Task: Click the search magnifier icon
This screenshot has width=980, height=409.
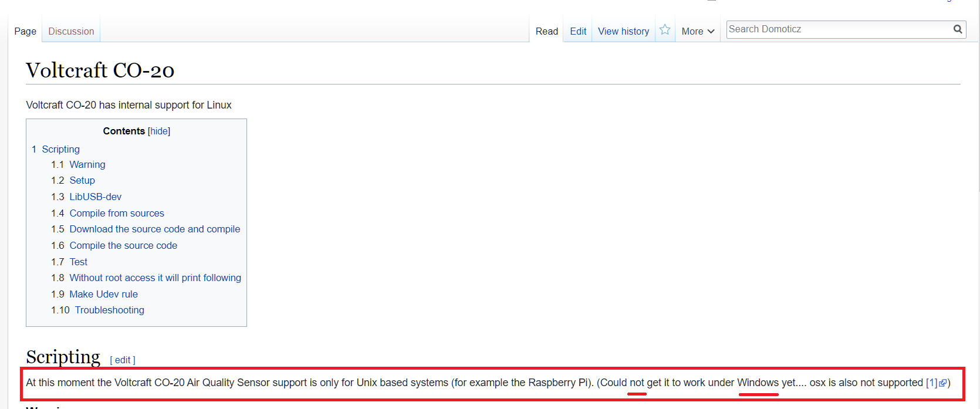Action: click(958, 29)
